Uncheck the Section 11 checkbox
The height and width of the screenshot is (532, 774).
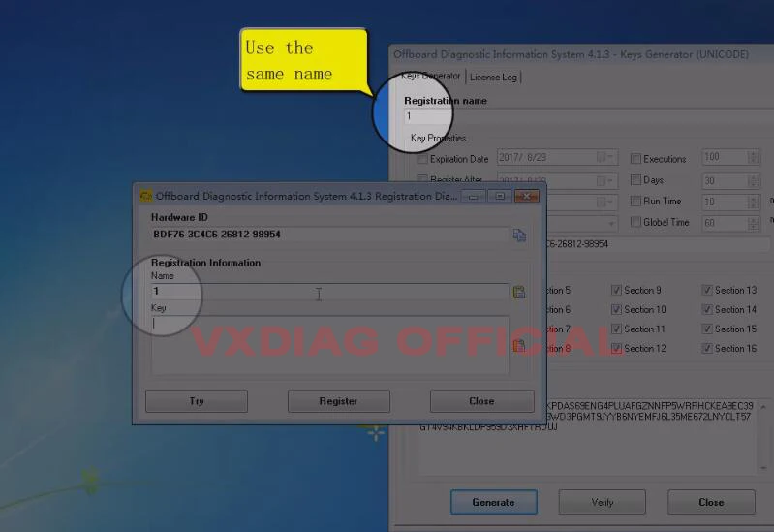click(616, 329)
